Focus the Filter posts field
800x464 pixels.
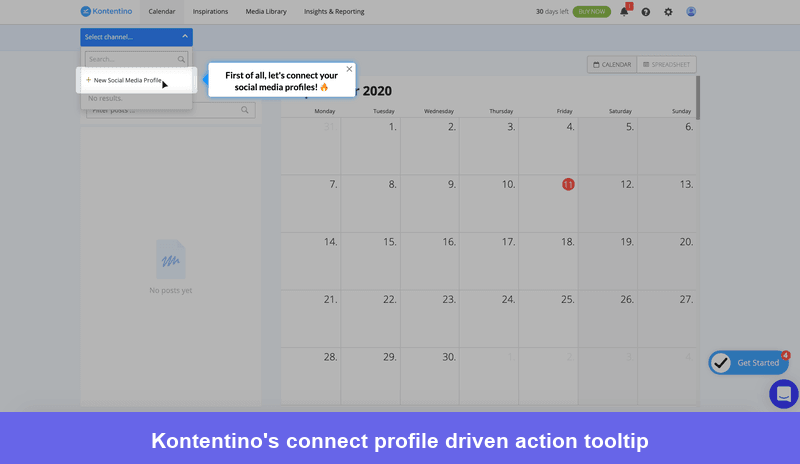171,110
